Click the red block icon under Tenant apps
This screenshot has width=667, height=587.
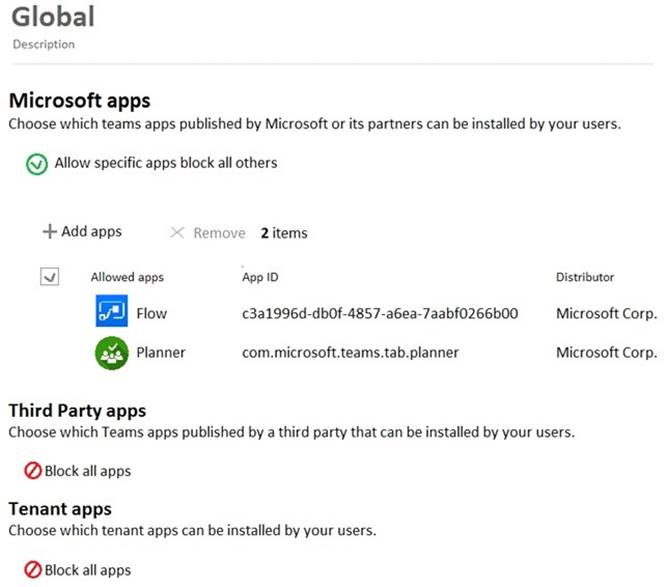(x=33, y=570)
